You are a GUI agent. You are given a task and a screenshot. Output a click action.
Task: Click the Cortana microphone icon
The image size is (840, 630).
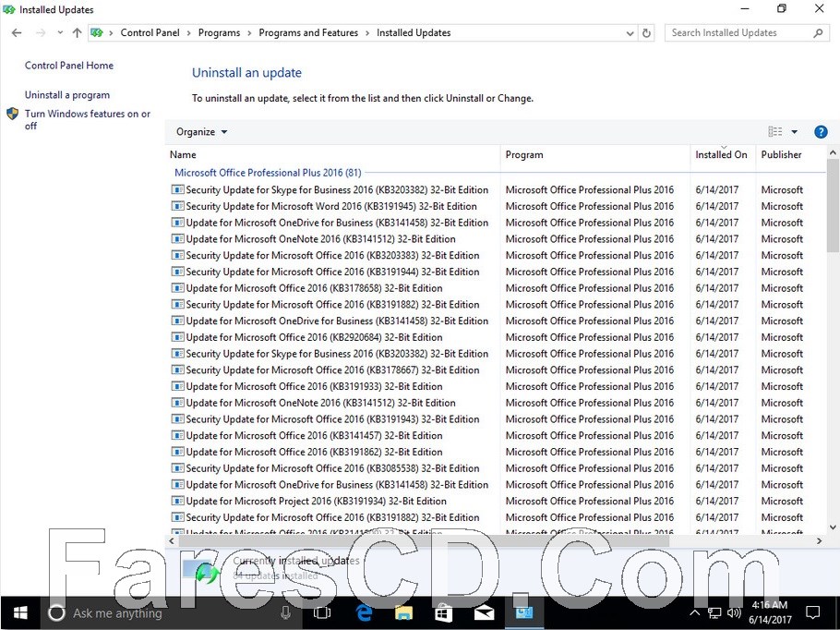[285, 612]
